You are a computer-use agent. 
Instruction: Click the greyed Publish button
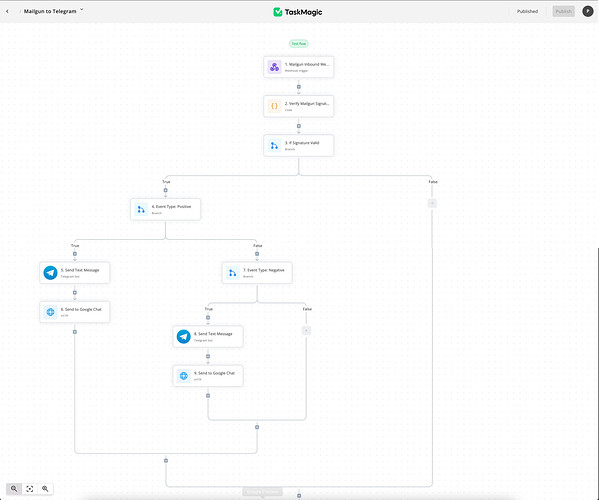coord(563,11)
